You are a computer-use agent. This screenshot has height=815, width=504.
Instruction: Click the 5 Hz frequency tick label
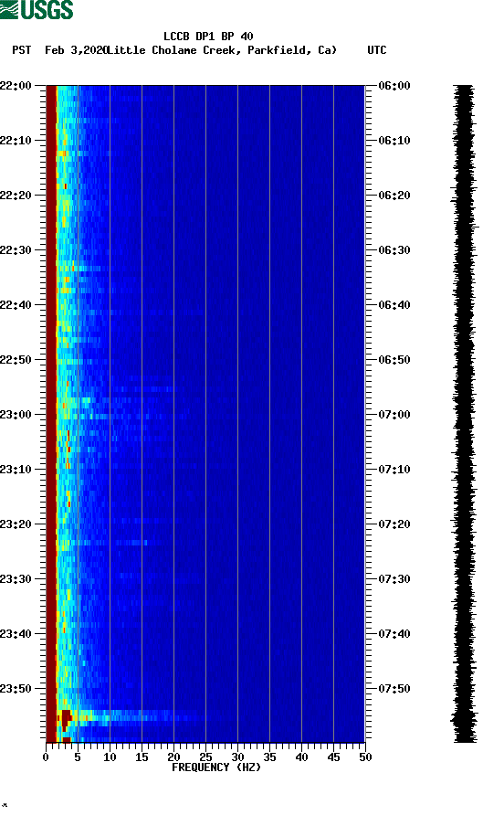point(78,757)
